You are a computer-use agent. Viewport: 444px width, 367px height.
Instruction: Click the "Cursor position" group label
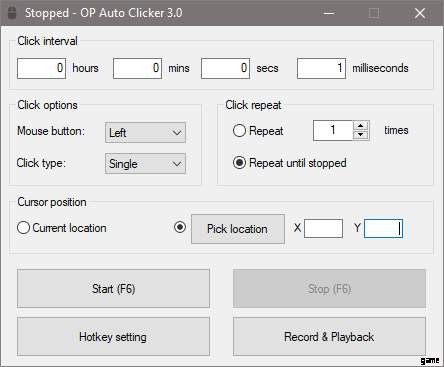point(52,202)
